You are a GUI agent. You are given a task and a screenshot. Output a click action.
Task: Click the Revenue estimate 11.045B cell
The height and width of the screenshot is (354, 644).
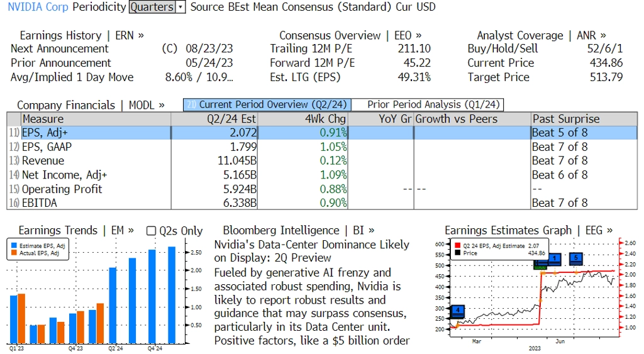pos(214,160)
